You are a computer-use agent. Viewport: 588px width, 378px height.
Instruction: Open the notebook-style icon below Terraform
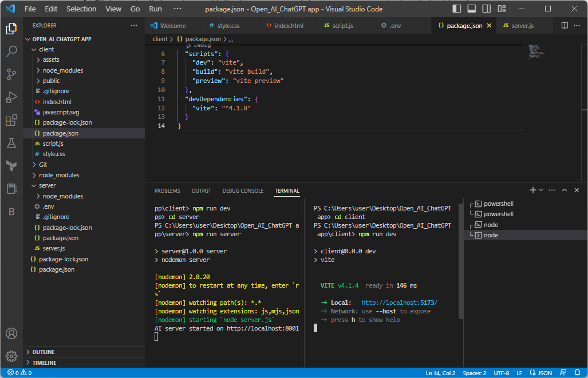click(x=11, y=189)
